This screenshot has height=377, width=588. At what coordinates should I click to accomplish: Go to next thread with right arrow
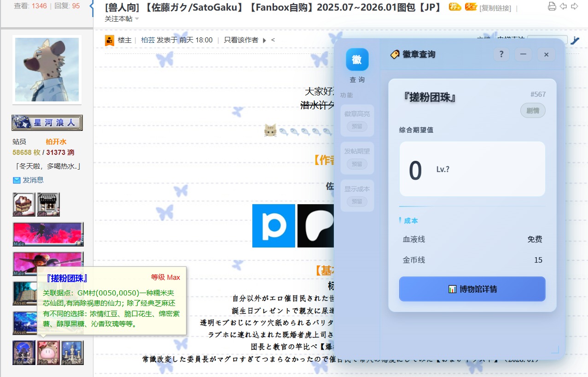coord(574,6)
